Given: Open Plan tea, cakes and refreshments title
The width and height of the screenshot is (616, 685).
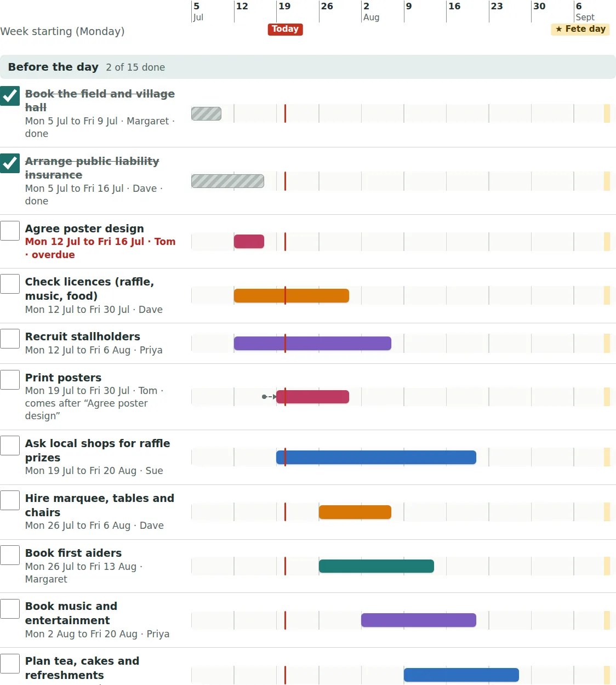Looking at the screenshot, I should click(x=82, y=668).
